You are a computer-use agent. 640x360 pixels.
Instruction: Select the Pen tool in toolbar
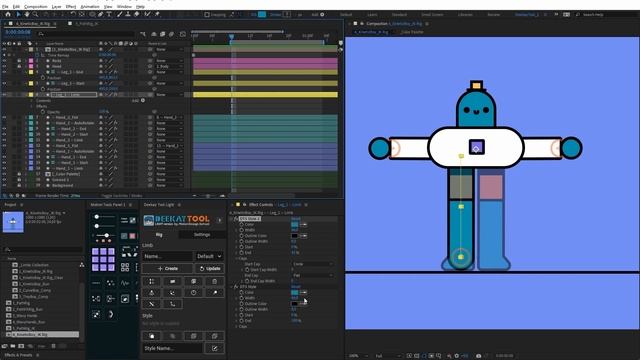click(100, 14)
